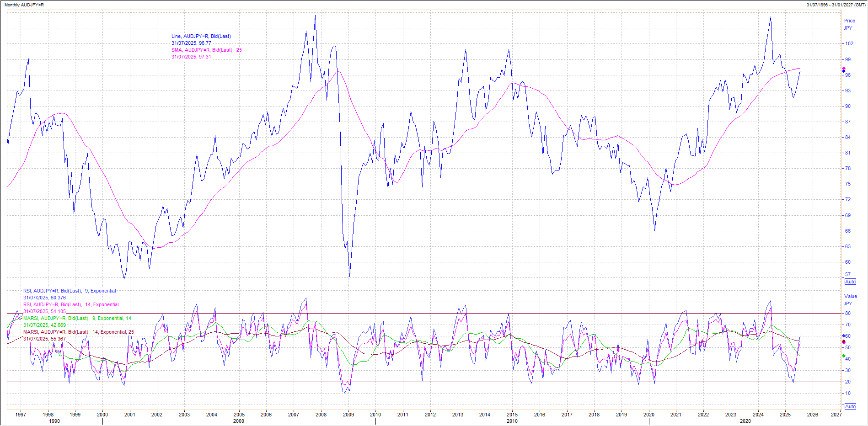
Task: Select the SMA 25 legend label
Action: [206, 50]
